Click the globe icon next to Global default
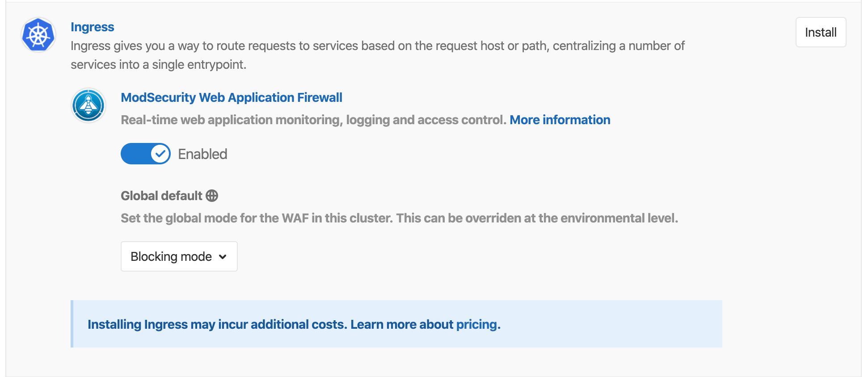The width and height of the screenshot is (868, 377). [x=211, y=196]
